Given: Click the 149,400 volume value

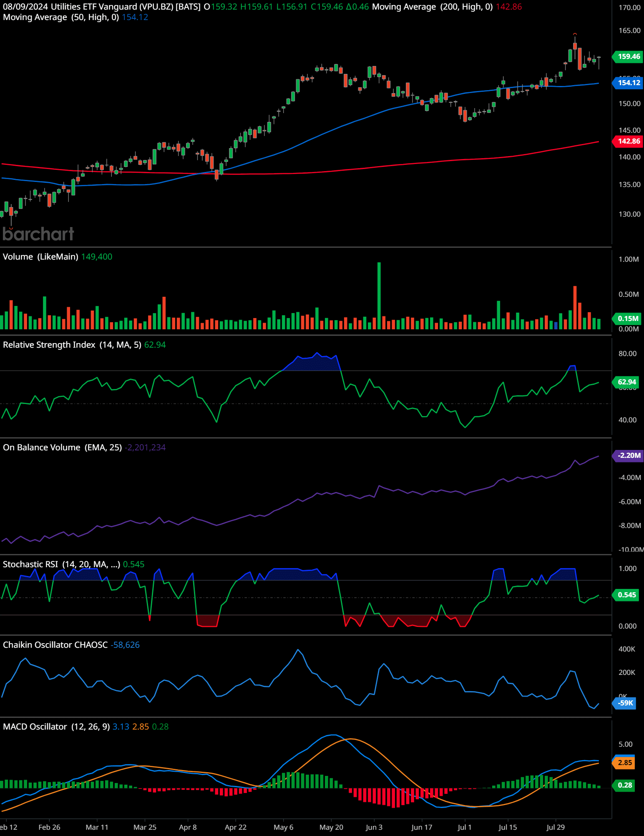Looking at the screenshot, I should (x=97, y=257).
